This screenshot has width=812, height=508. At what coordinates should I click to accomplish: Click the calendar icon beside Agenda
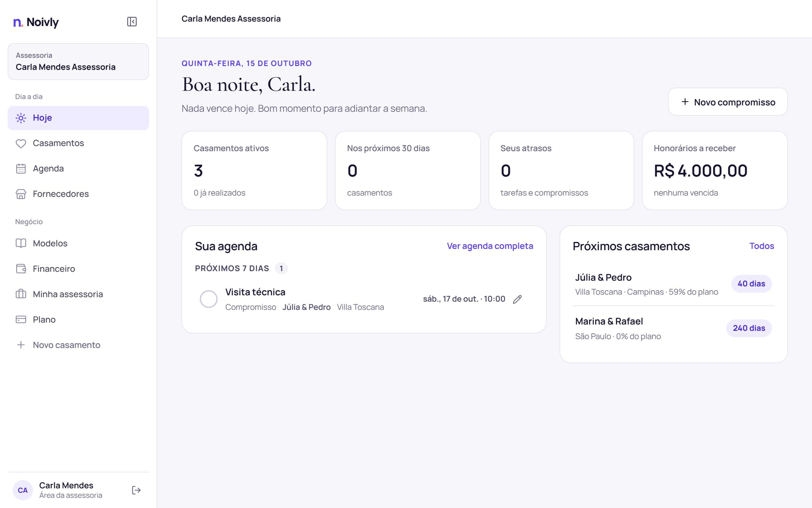coord(21,169)
